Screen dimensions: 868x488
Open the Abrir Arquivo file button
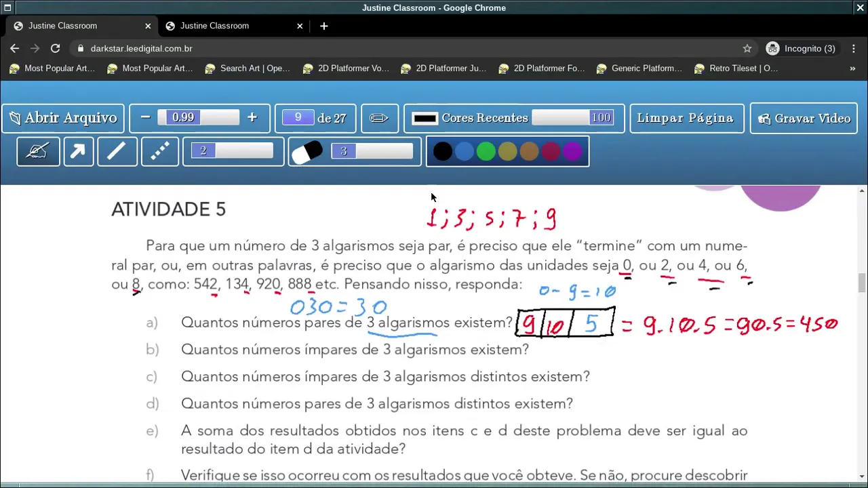63,118
